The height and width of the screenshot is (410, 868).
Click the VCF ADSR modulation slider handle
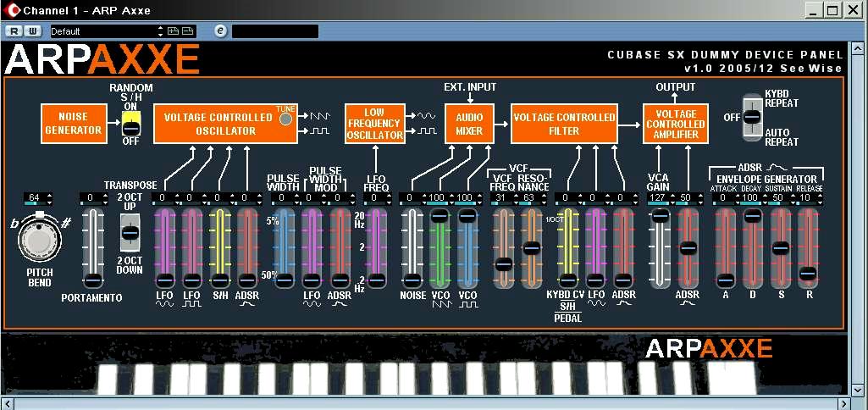pyautogui.click(x=622, y=280)
